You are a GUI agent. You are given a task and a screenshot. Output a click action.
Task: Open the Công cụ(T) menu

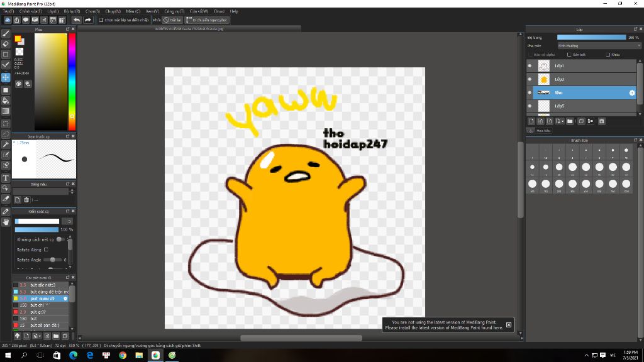click(174, 11)
